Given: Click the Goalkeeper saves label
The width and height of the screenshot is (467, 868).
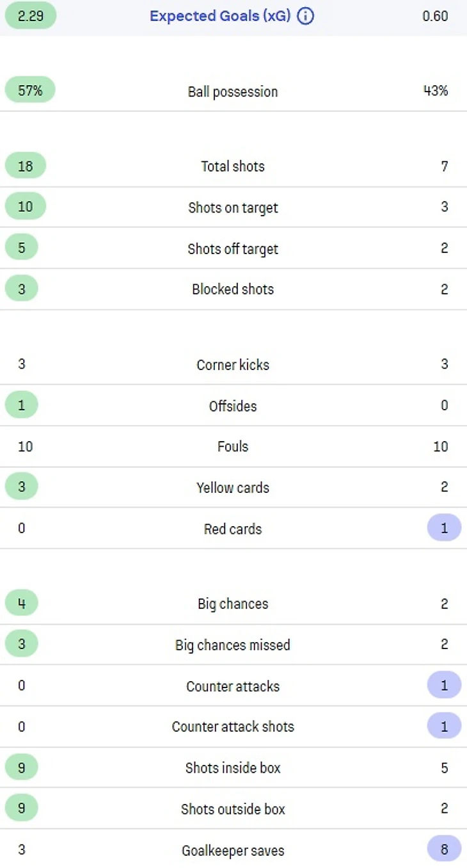Looking at the screenshot, I should [233, 851].
